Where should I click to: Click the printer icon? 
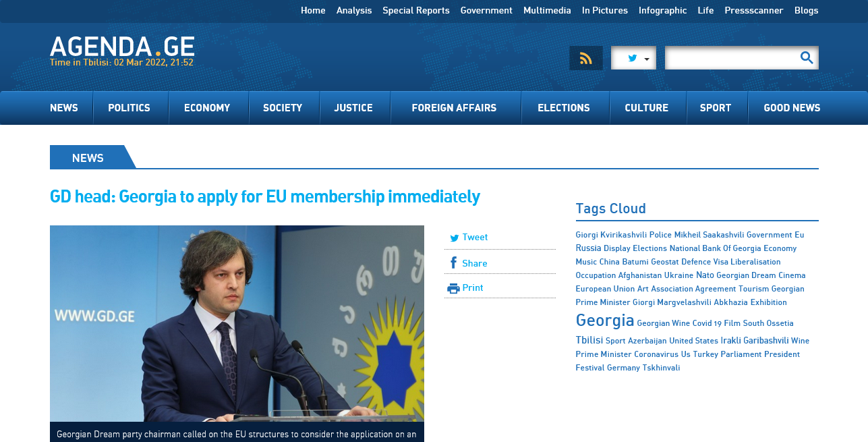453,288
